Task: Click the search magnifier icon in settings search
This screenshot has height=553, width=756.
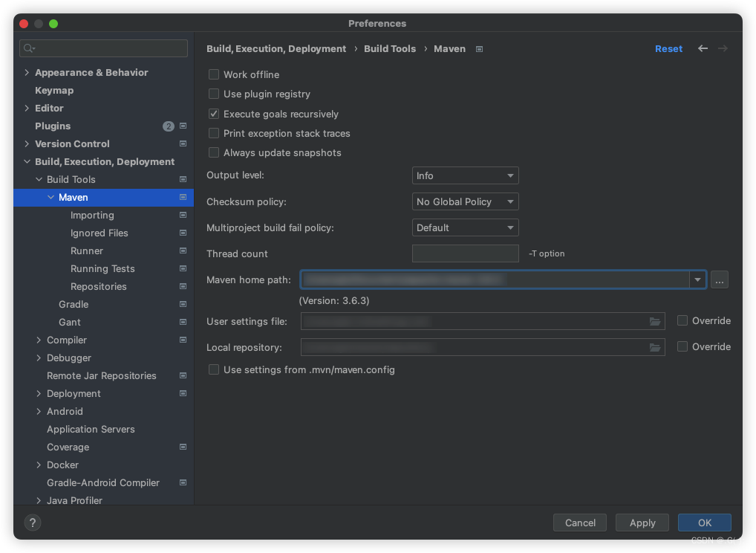Action: coord(29,48)
